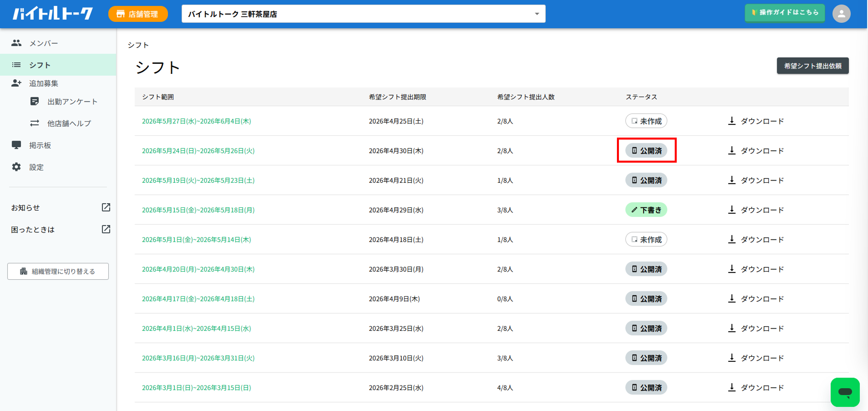Viewport: 868px width, 411px height.
Task: Click download icon for 5月24日~5月26日 row
Action: tap(732, 151)
